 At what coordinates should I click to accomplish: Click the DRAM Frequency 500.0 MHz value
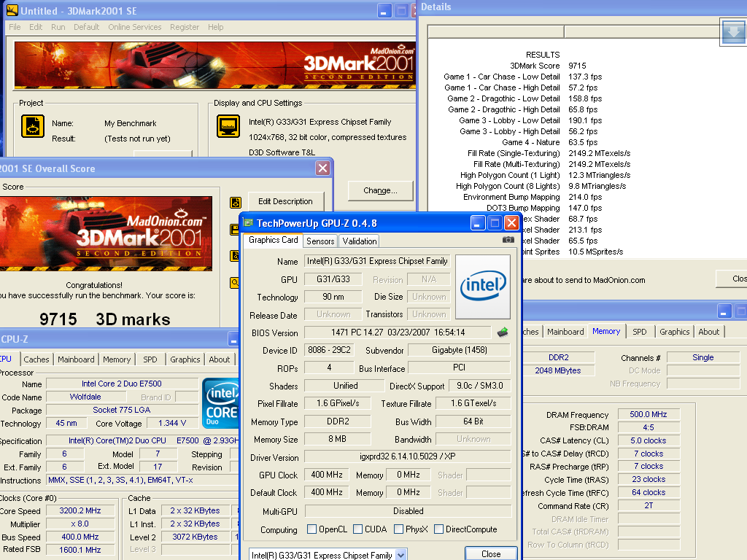[x=648, y=414]
